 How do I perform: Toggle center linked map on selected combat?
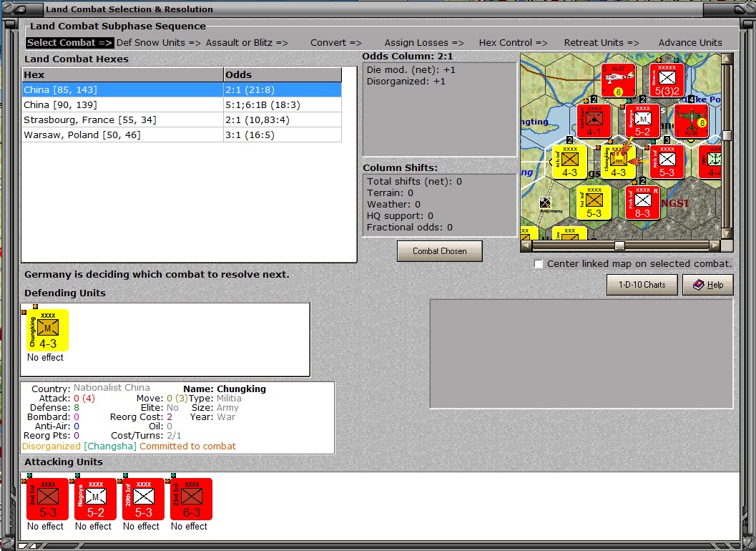coord(539,264)
